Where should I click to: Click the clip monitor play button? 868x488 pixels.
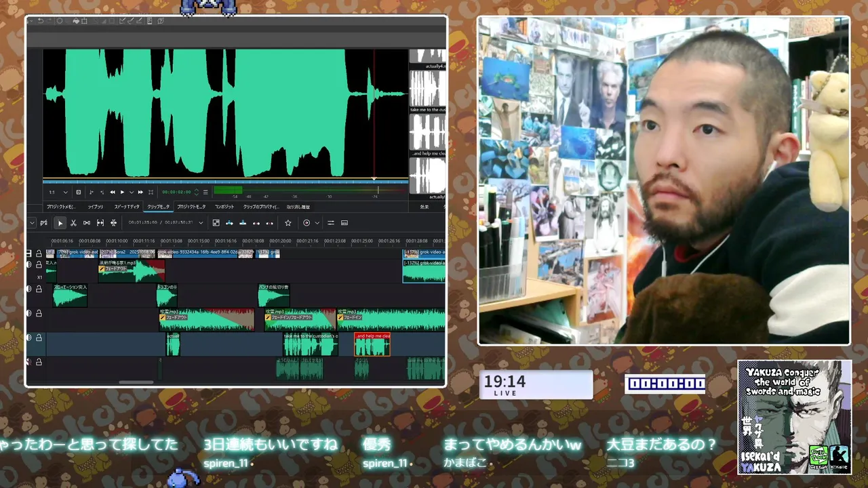122,192
